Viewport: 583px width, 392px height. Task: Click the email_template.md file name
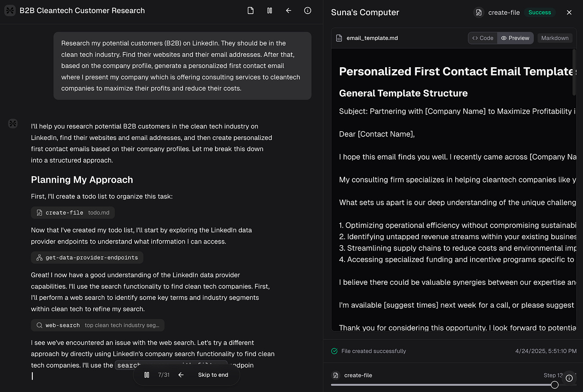click(x=372, y=38)
